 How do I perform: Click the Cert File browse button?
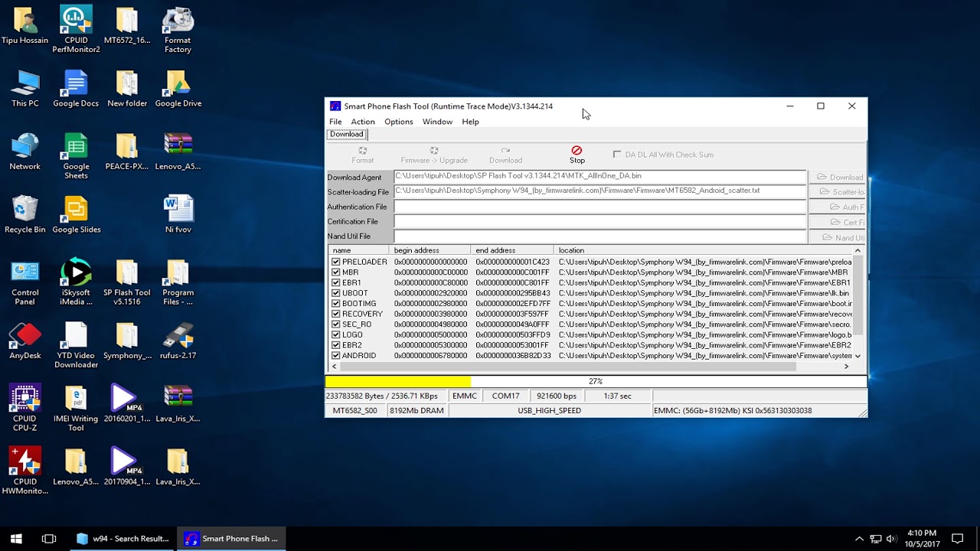click(x=838, y=223)
